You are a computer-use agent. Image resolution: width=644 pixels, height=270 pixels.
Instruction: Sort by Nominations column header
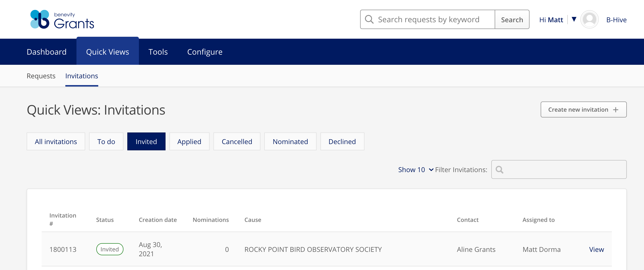[x=211, y=220]
